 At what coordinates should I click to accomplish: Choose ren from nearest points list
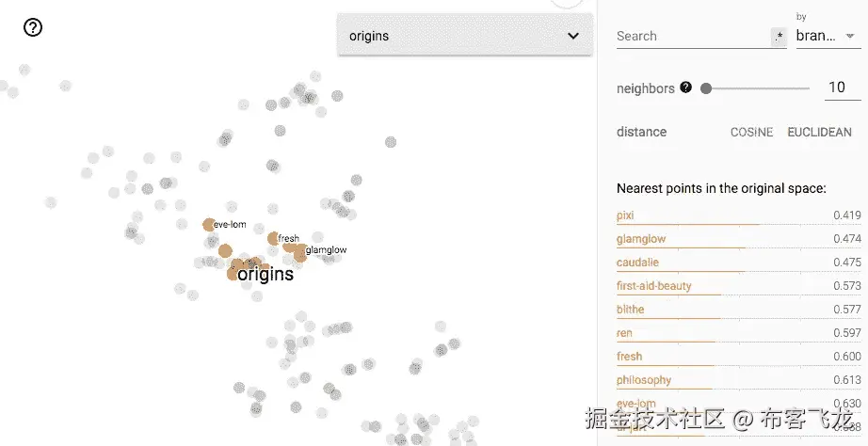[624, 333]
